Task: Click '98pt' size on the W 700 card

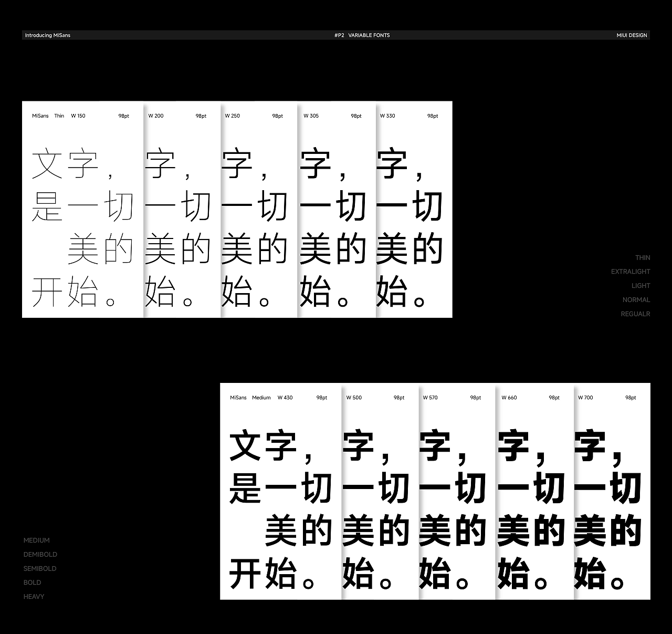Action: 631,398
